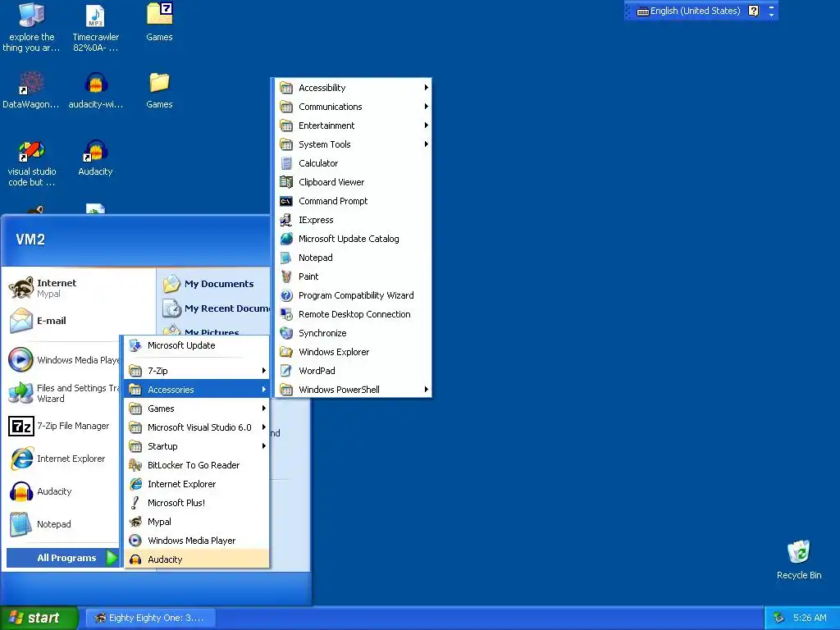This screenshot has height=630, width=840.
Task: Click the All Programs button
Action: click(62, 558)
